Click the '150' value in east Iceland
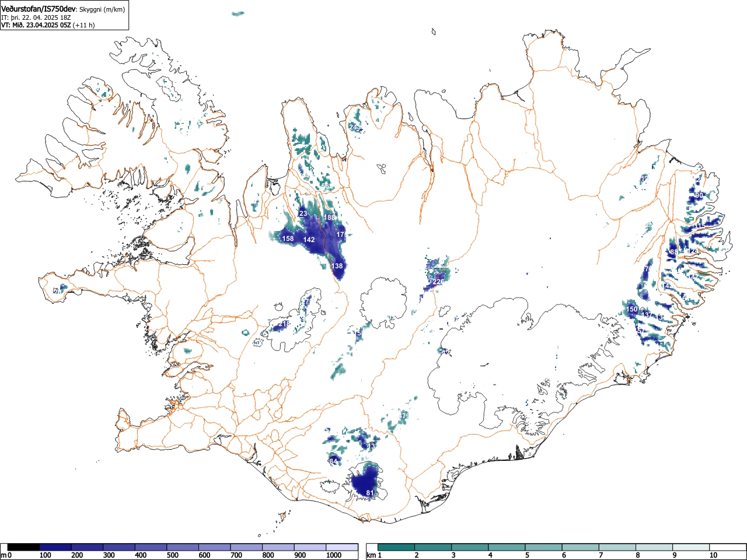 click(632, 309)
